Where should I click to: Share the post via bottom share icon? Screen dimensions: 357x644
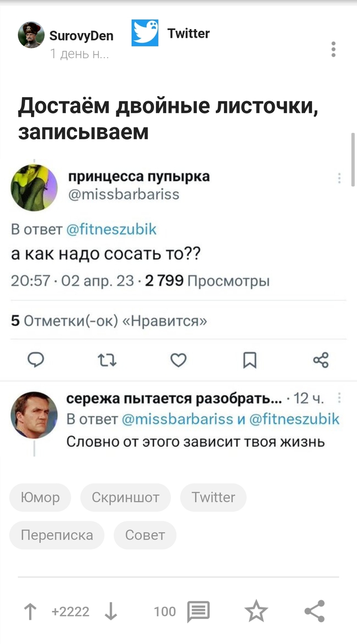point(314,611)
